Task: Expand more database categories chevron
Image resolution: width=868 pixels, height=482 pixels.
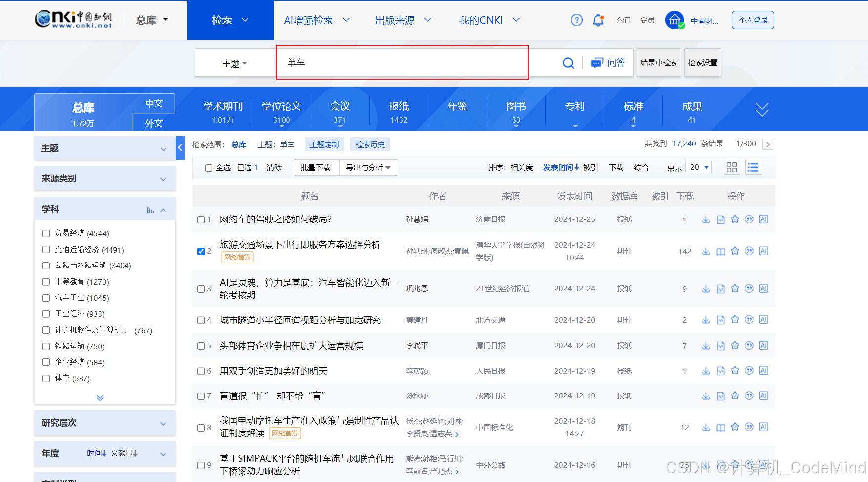Action: [x=762, y=109]
